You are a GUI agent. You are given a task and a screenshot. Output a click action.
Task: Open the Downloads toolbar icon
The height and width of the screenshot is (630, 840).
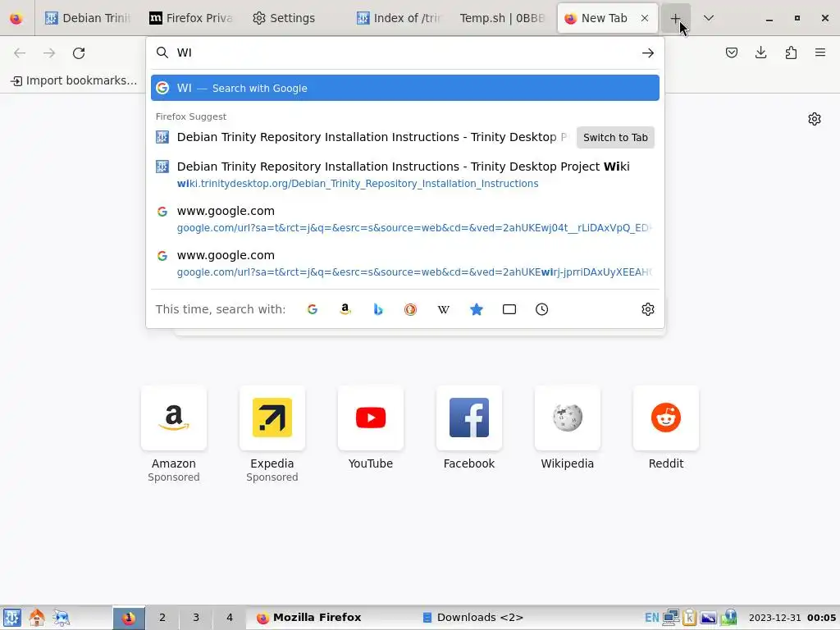760,52
